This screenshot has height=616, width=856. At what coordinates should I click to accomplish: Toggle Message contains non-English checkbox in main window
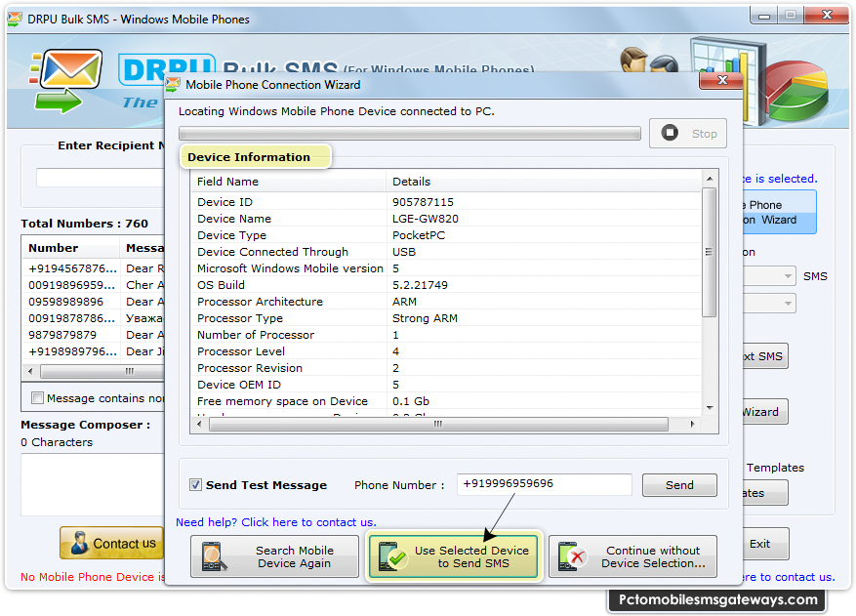coord(37,398)
